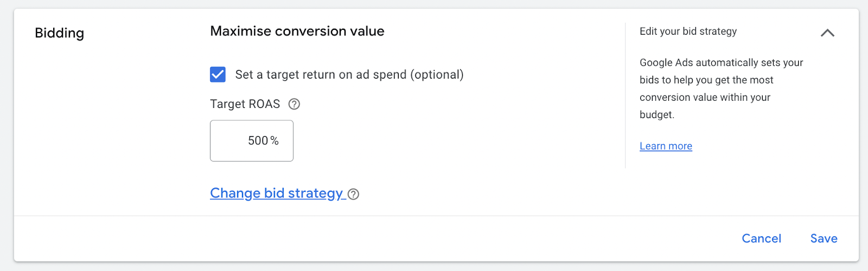Click the Google Ads bid help description text

coord(720,88)
